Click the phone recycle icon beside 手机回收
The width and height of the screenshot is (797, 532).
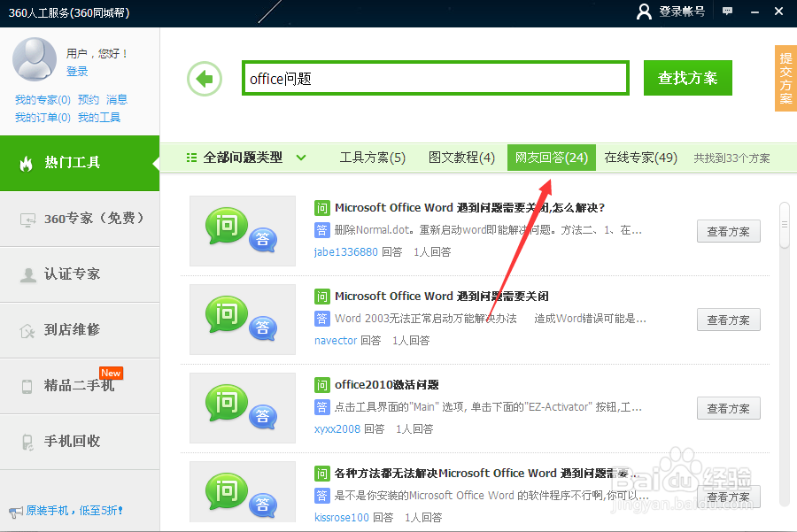tap(27, 442)
